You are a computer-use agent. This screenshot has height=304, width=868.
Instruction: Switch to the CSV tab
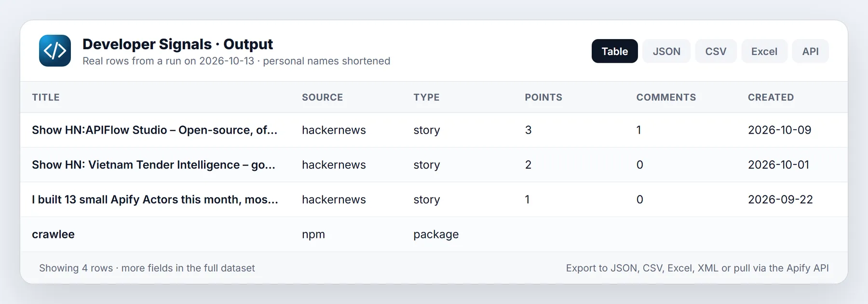pos(716,51)
